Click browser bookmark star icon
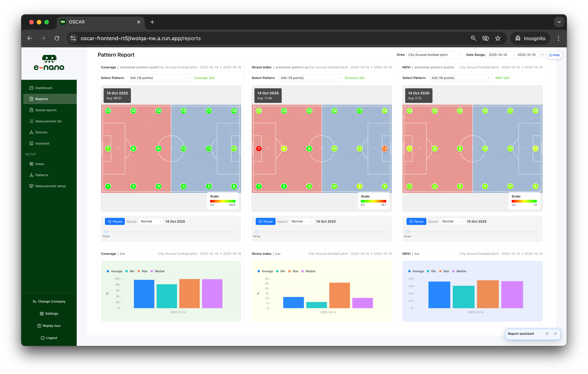The image size is (588, 374). [498, 38]
